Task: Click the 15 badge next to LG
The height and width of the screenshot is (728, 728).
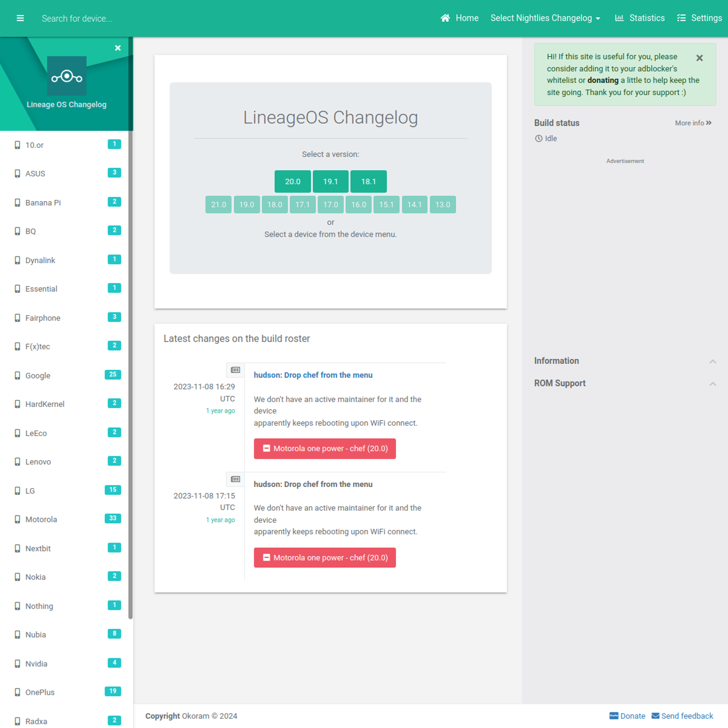Action: (x=113, y=490)
